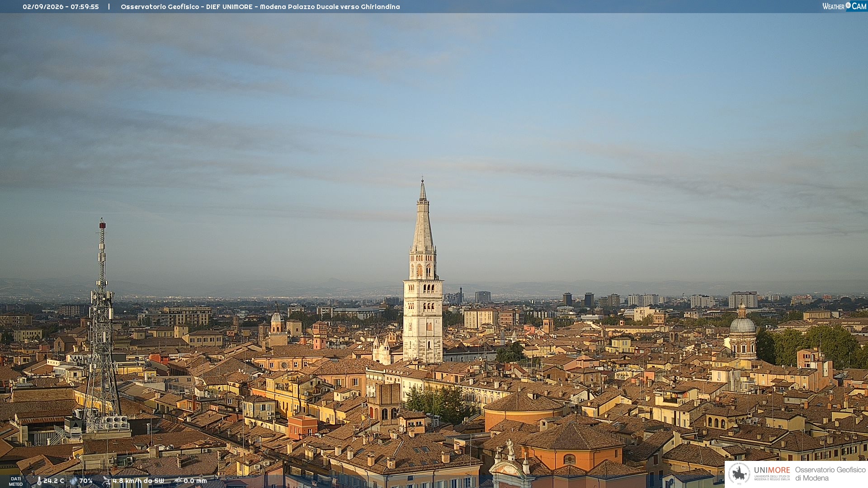
Task: Click the 07:59:55 timestamp
Action: (85, 7)
